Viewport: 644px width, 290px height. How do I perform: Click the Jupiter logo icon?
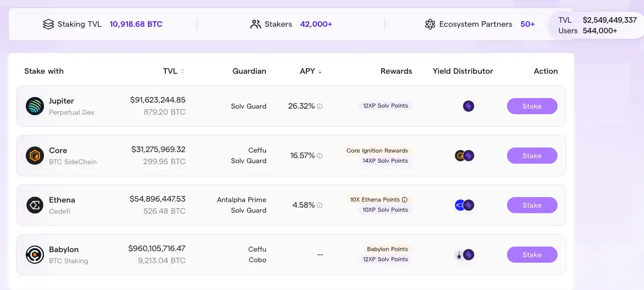(35, 106)
